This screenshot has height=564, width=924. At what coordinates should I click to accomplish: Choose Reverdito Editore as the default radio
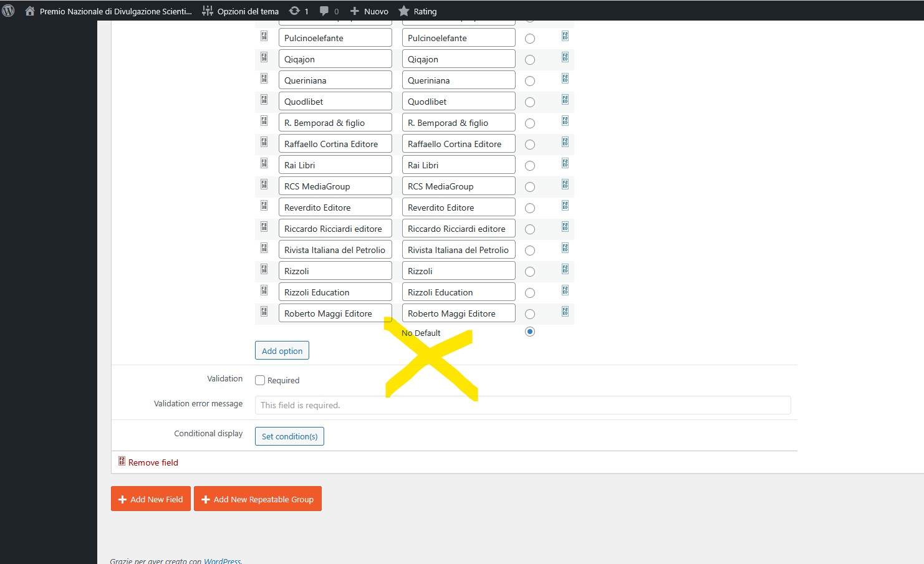point(530,208)
